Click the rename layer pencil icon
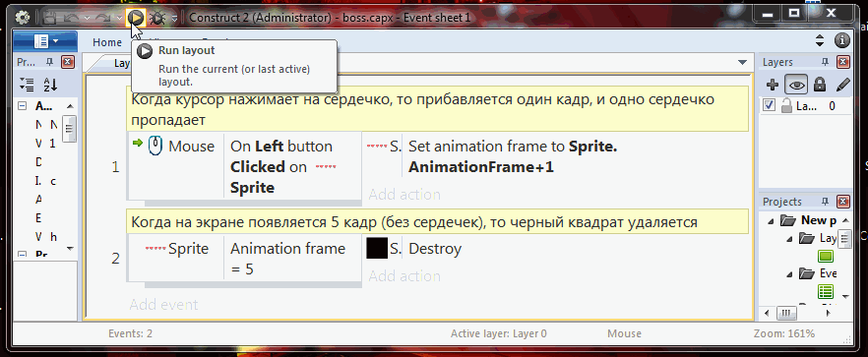This screenshot has width=868, height=357. point(842,85)
